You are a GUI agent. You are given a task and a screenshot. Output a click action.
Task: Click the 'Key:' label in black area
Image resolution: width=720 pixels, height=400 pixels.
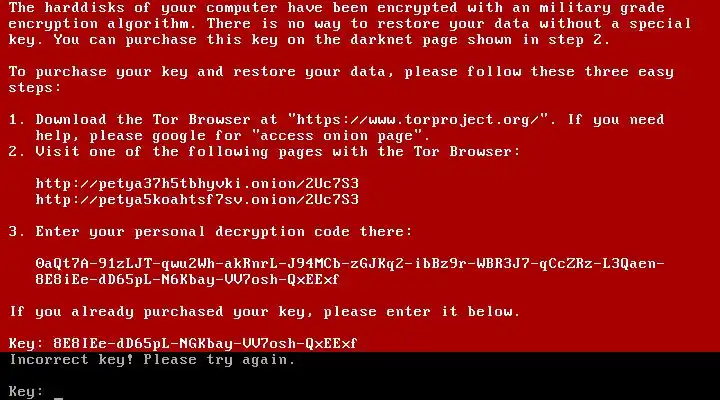[26, 392]
